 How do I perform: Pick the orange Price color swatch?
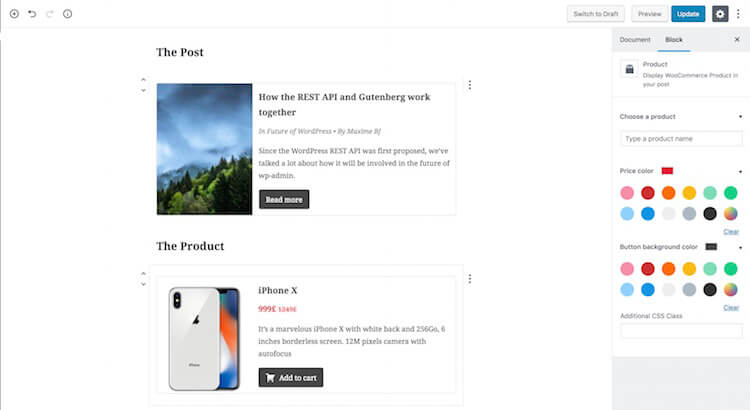(668, 193)
